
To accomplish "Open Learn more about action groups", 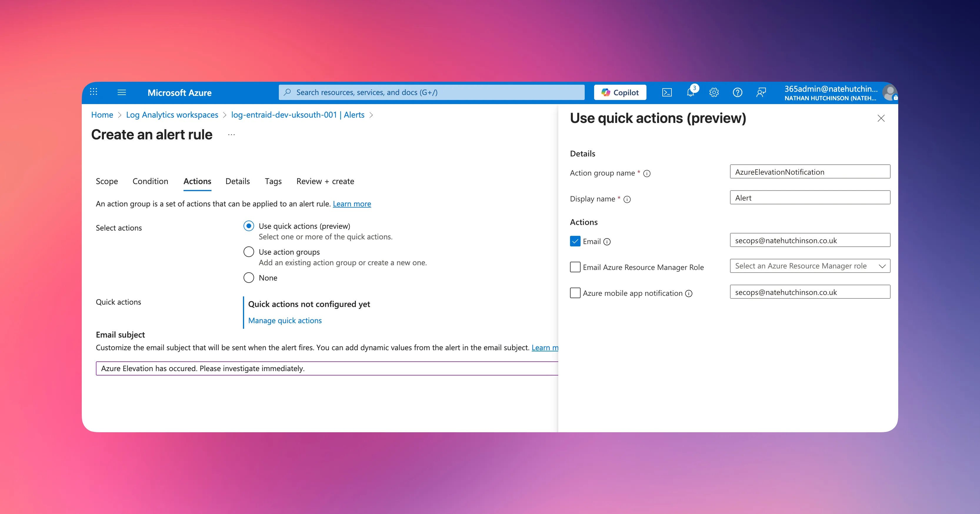I will click(352, 204).
